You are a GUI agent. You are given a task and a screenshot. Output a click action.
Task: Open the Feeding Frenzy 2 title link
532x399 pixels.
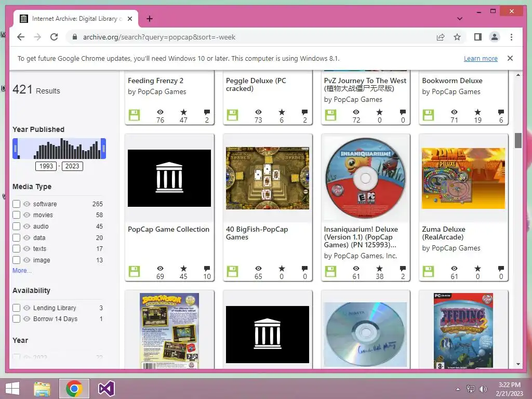pos(155,81)
